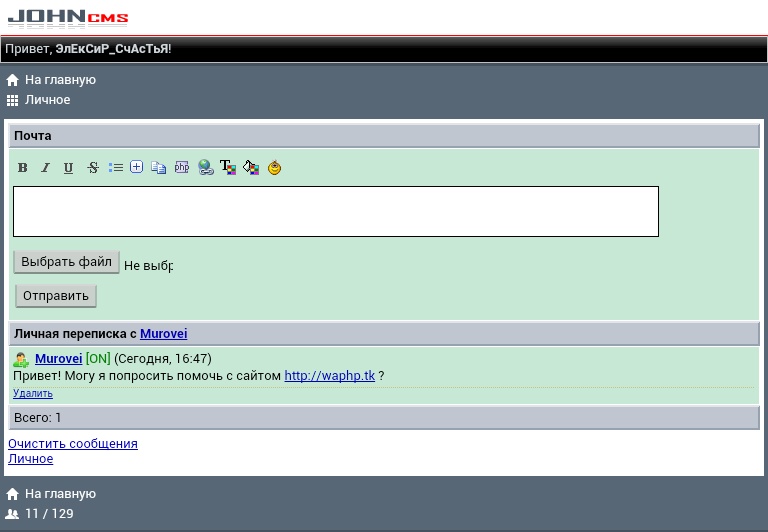Open the 11 / 129 online users link
This screenshot has width=768, height=532.
[49, 514]
